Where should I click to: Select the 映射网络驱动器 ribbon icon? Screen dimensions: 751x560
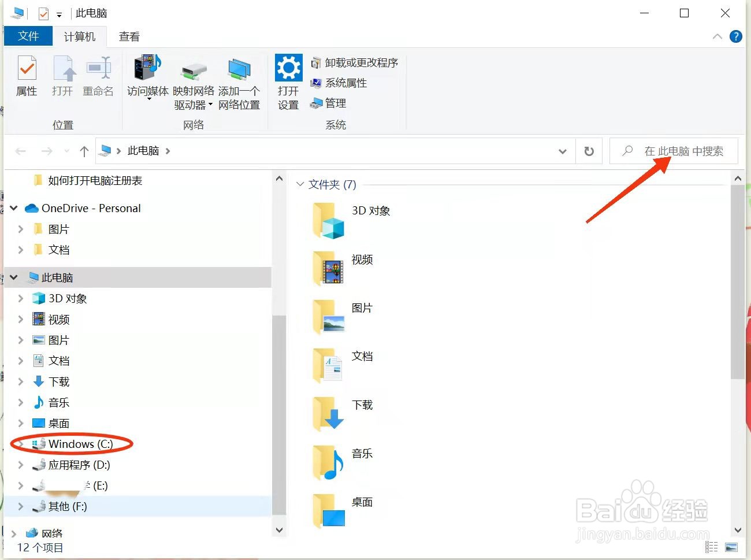(x=194, y=81)
